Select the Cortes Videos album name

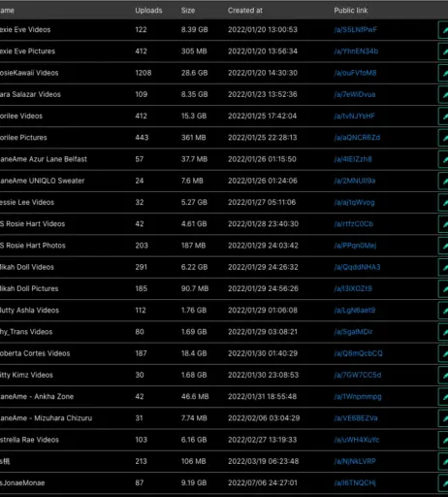pos(35,353)
